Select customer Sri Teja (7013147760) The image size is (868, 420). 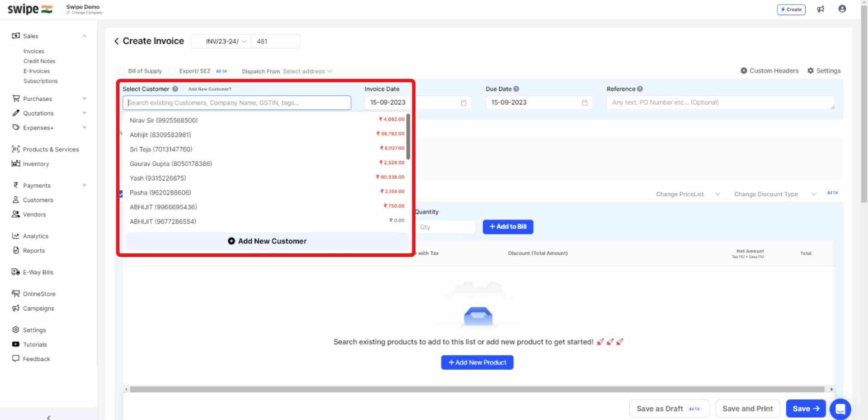(267, 149)
